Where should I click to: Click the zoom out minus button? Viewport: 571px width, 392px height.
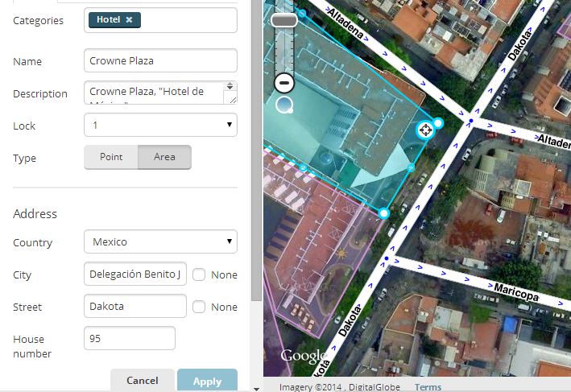(x=284, y=82)
